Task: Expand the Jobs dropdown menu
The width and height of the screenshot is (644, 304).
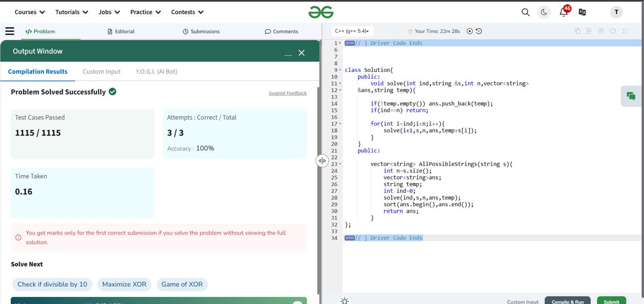Action: (109, 12)
